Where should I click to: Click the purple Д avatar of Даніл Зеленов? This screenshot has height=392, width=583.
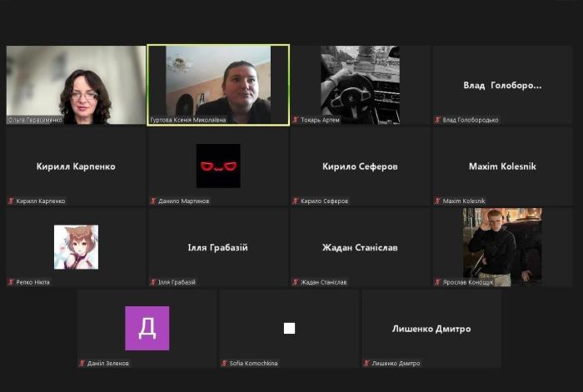coord(147,328)
